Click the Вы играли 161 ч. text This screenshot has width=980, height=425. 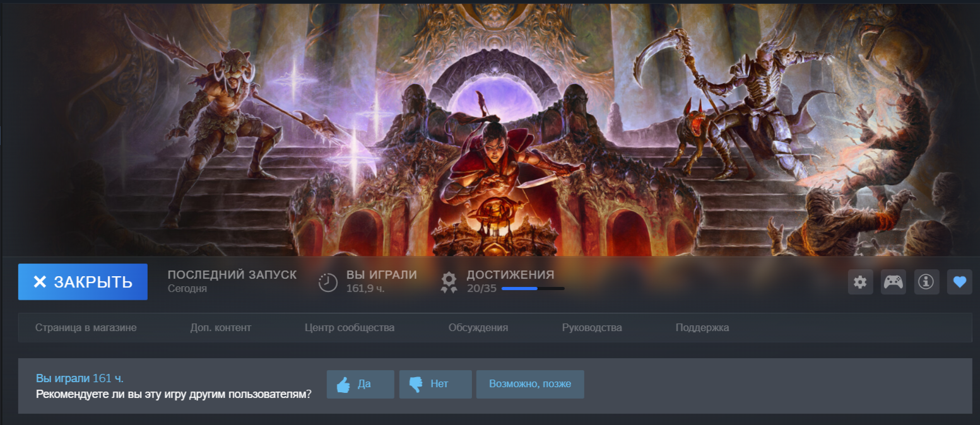(x=80, y=378)
